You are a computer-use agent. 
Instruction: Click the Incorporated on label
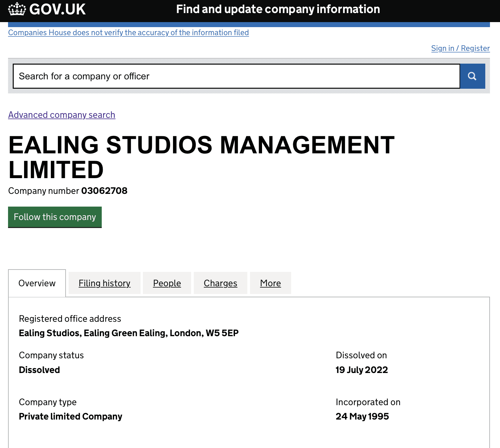click(x=368, y=402)
